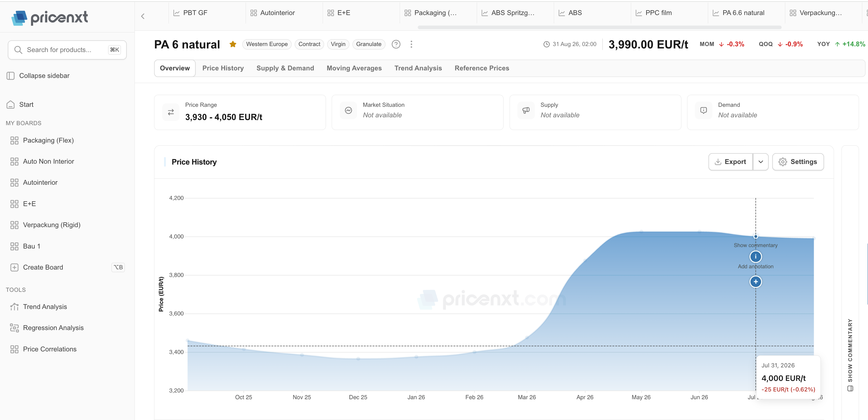
Task: Switch to the Moving Averages tab
Action: click(x=354, y=68)
